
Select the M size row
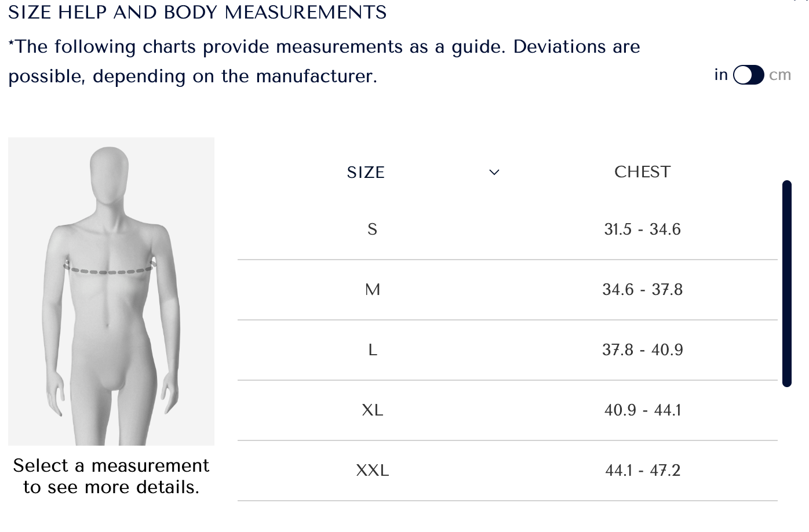tap(507, 290)
